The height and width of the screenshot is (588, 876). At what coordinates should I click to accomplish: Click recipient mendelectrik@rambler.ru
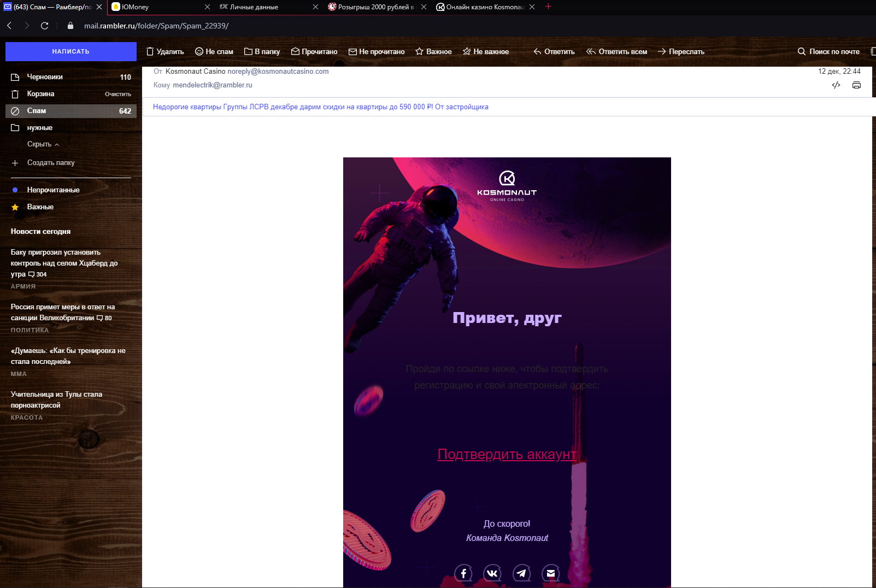click(x=213, y=85)
